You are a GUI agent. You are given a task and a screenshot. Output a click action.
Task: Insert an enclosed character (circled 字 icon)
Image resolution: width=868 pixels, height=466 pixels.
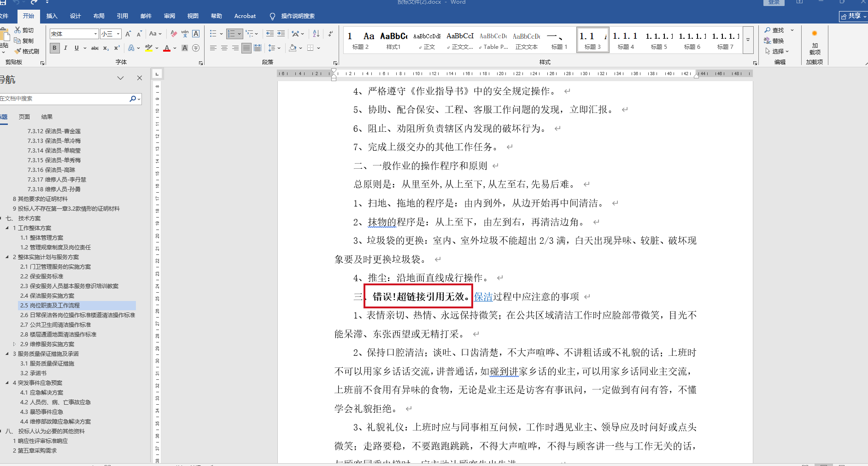coord(196,48)
